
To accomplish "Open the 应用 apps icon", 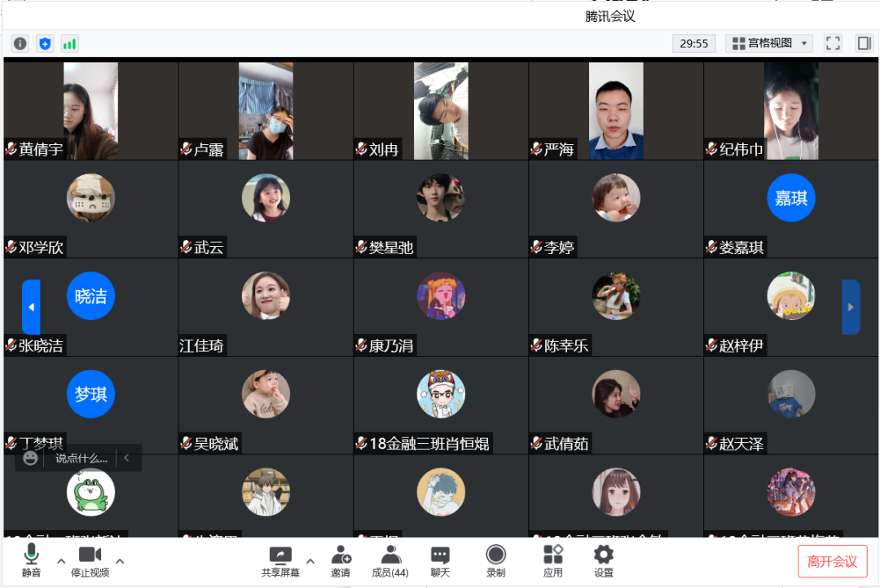I will coord(552,562).
